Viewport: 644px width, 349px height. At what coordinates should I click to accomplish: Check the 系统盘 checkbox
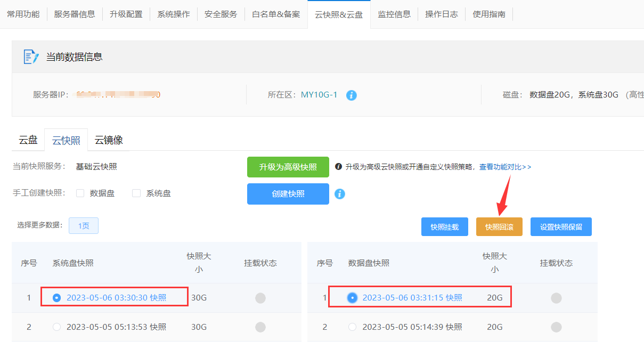[136, 193]
